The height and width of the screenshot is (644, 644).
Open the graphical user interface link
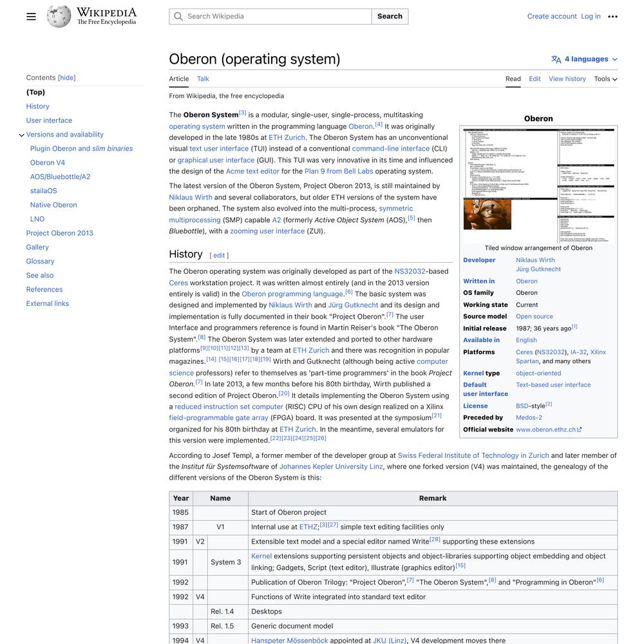tap(216, 160)
